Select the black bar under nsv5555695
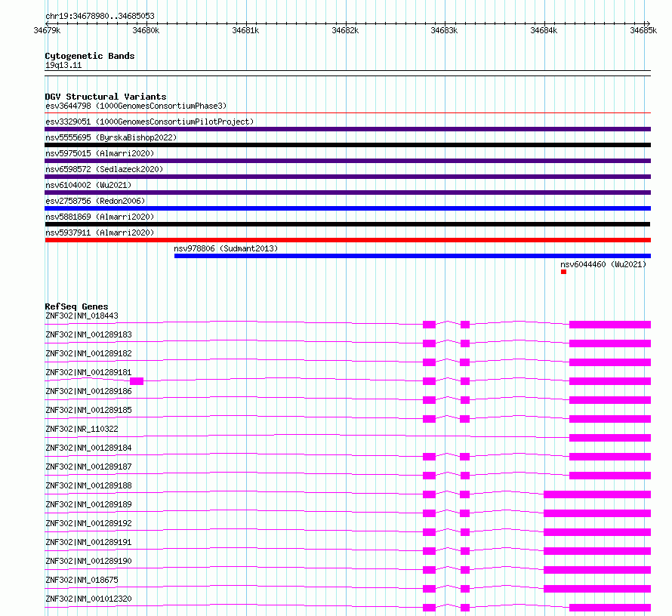 (x=348, y=145)
